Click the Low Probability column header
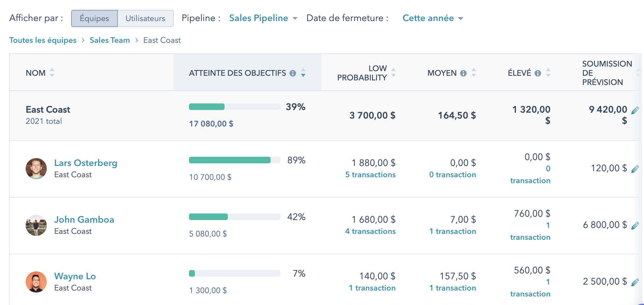 click(362, 73)
